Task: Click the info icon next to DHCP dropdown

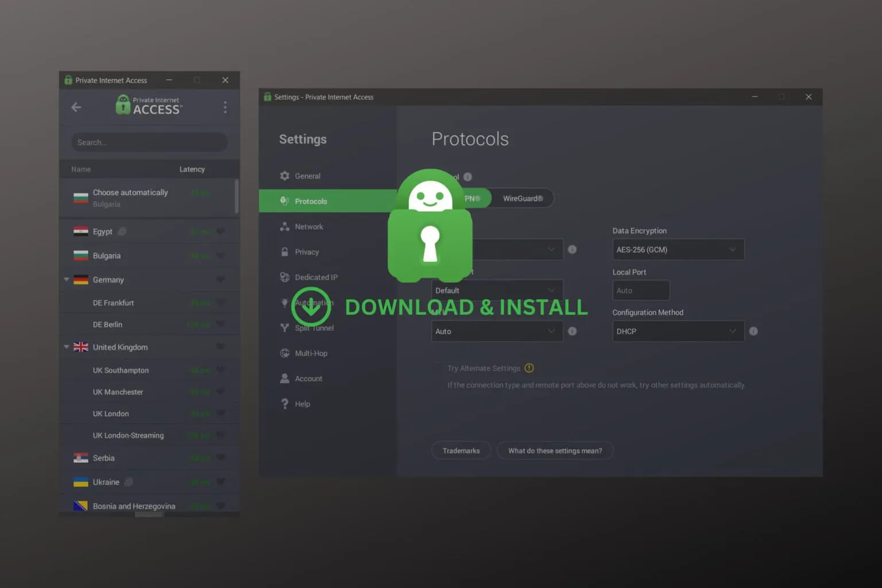Action: [x=753, y=331]
